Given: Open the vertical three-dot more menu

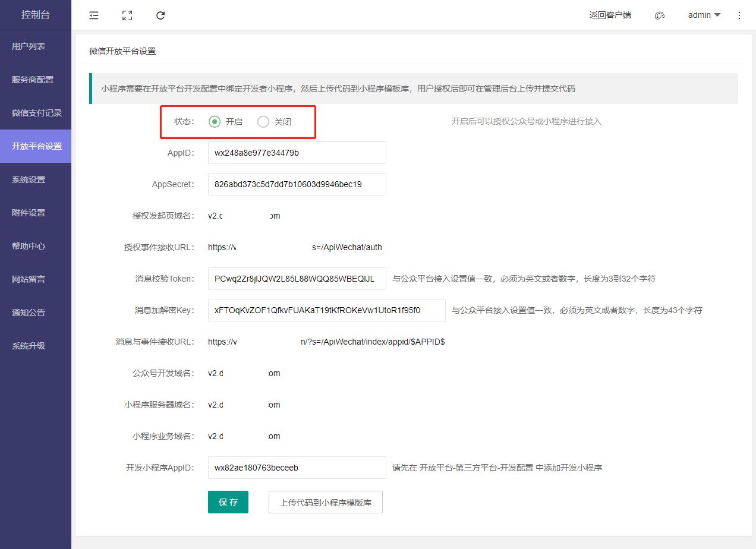Looking at the screenshot, I should click(739, 15).
